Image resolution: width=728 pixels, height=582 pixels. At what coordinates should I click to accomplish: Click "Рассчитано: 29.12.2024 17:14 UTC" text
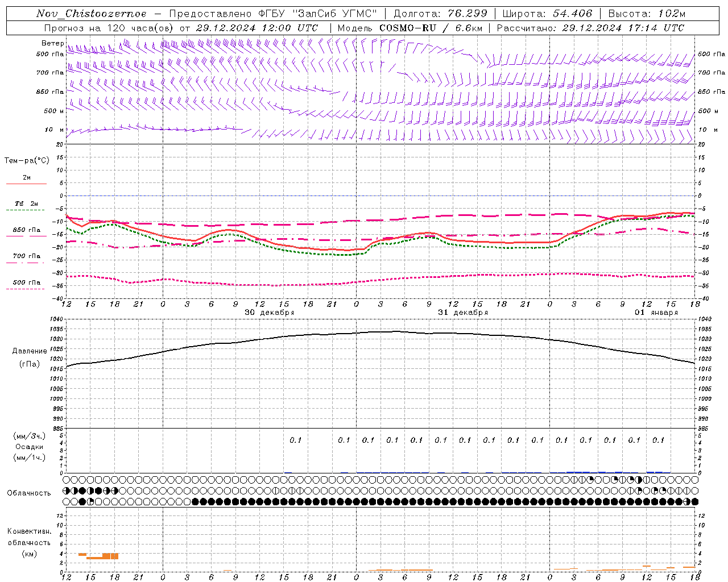tap(590, 28)
